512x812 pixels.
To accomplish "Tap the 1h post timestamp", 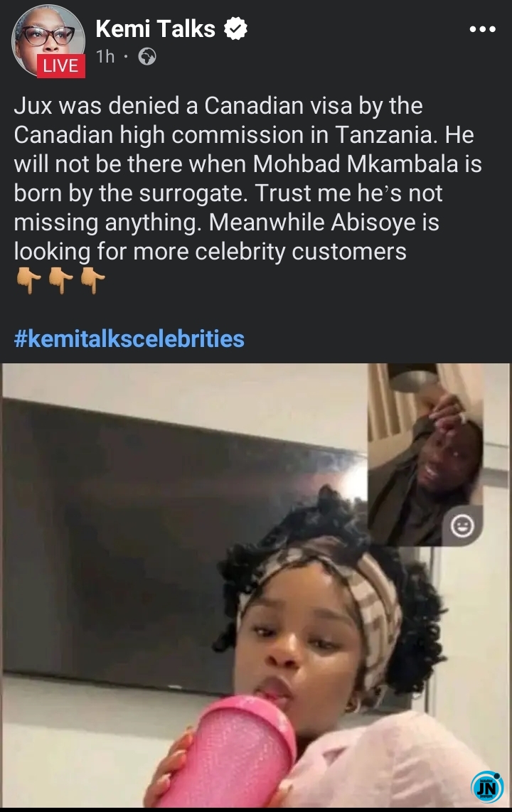I will pyautogui.click(x=106, y=56).
